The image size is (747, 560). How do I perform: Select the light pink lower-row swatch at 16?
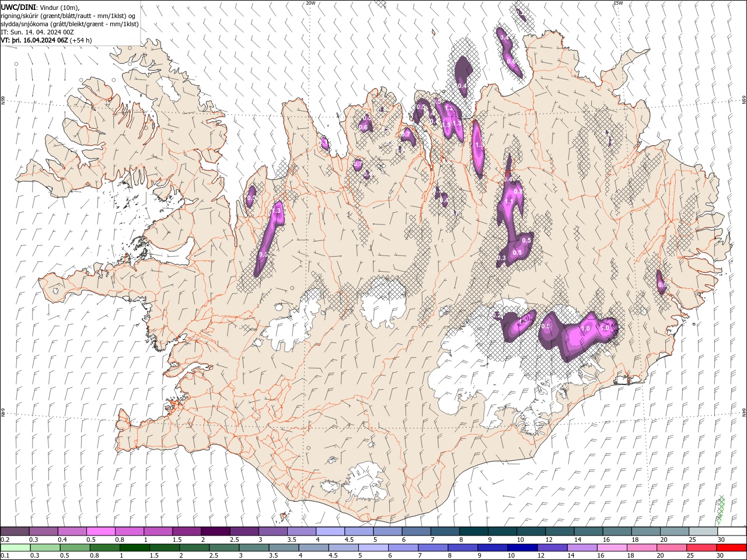point(611,548)
